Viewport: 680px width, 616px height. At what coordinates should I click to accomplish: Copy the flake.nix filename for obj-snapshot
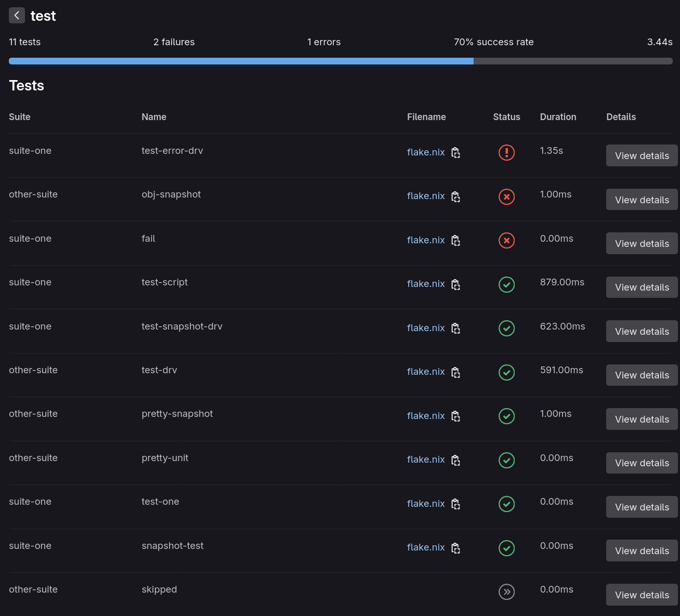point(455,196)
